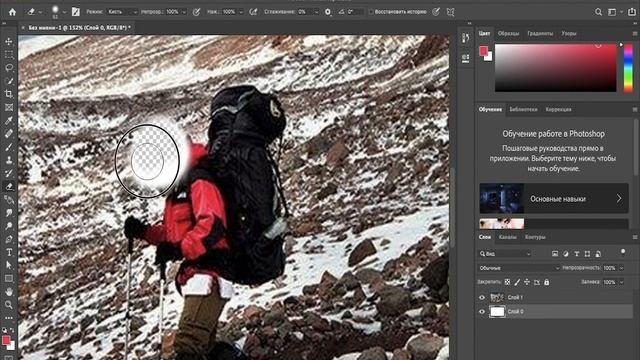The width and height of the screenshot is (640, 360).
Task: Toggle pressure for opacity icon
Action: (196, 12)
